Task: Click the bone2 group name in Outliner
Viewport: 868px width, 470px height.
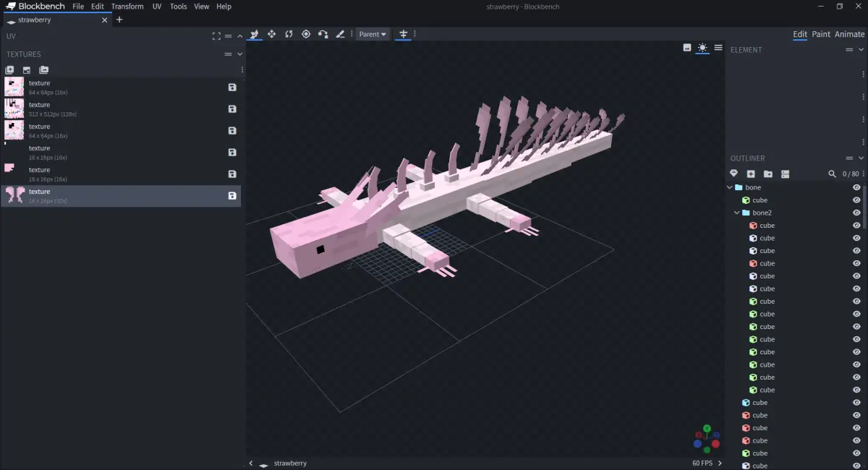Action: pyautogui.click(x=762, y=213)
